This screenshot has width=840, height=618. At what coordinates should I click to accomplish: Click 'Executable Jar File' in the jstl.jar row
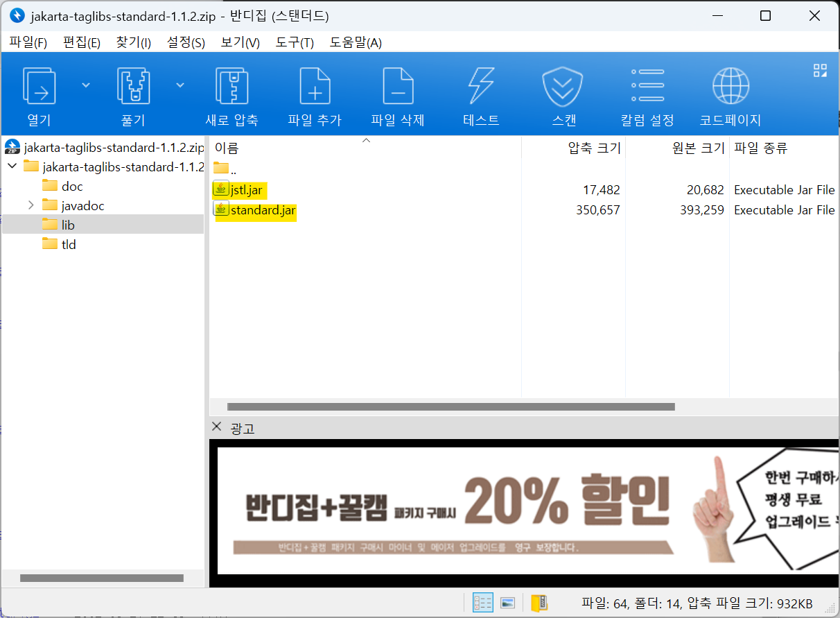[785, 189]
